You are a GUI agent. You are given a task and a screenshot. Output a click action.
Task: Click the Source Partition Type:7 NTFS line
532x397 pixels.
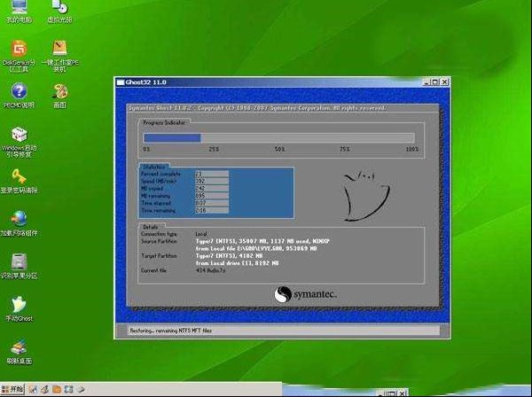[x=262, y=241]
